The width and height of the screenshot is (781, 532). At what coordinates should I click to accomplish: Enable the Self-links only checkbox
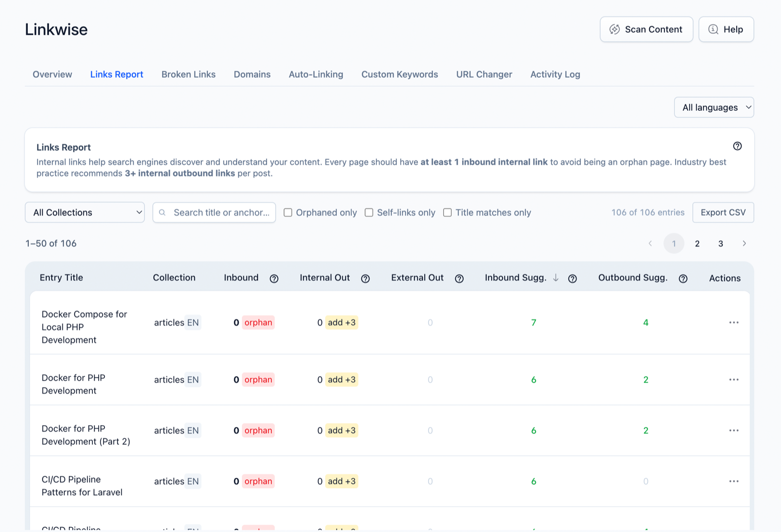pyautogui.click(x=369, y=212)
